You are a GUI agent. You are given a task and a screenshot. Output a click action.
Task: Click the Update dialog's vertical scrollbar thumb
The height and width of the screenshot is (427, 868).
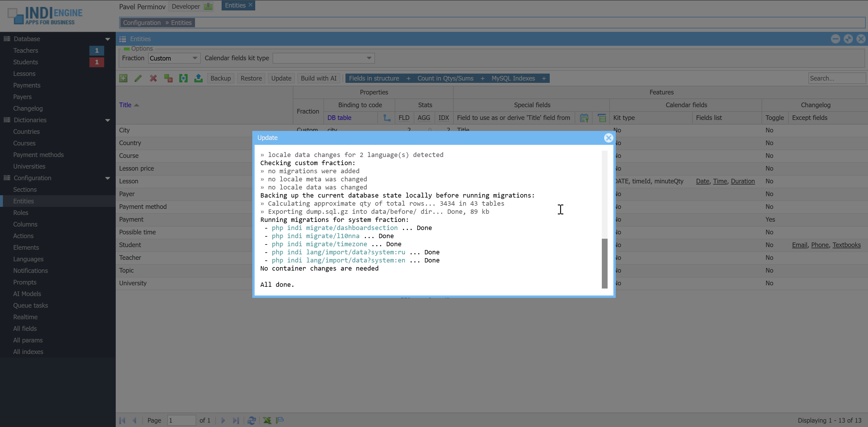(x=604, y=263)
